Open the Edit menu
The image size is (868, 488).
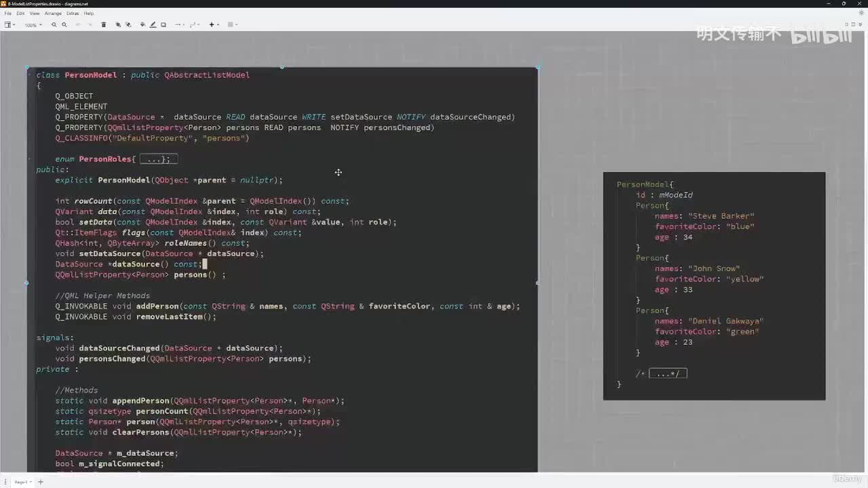pos(20,14)
